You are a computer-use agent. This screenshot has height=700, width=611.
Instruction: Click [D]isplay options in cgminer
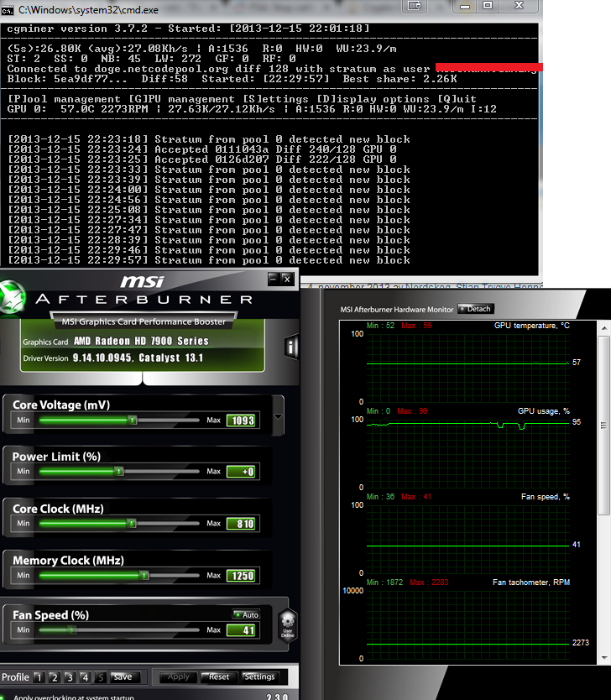[373, 99]
